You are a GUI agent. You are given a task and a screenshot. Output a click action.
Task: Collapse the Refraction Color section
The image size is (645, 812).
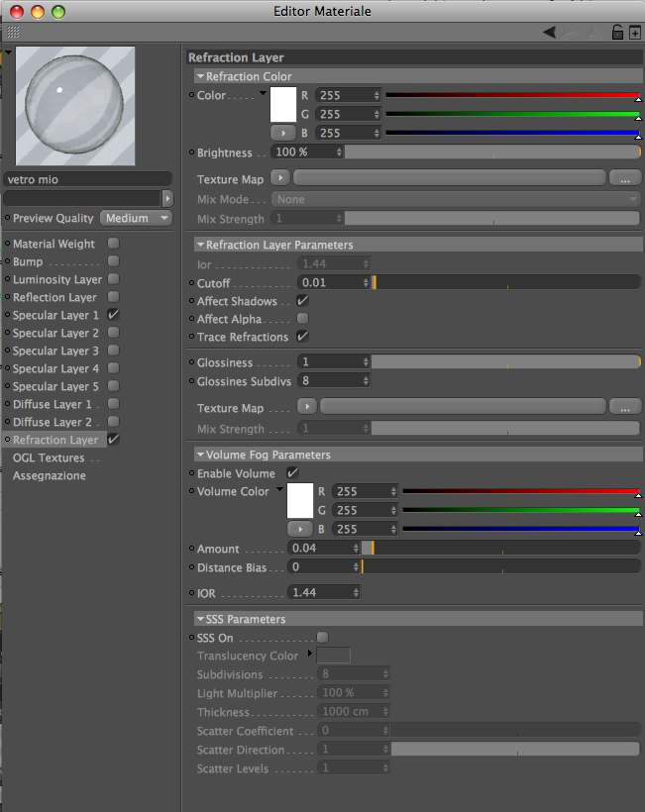200,76
